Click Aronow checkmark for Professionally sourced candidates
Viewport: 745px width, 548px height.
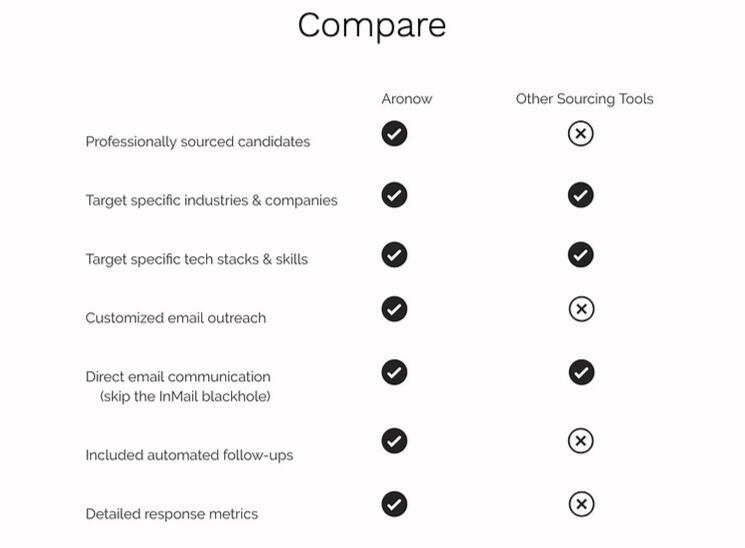click(x=394, y=133)
